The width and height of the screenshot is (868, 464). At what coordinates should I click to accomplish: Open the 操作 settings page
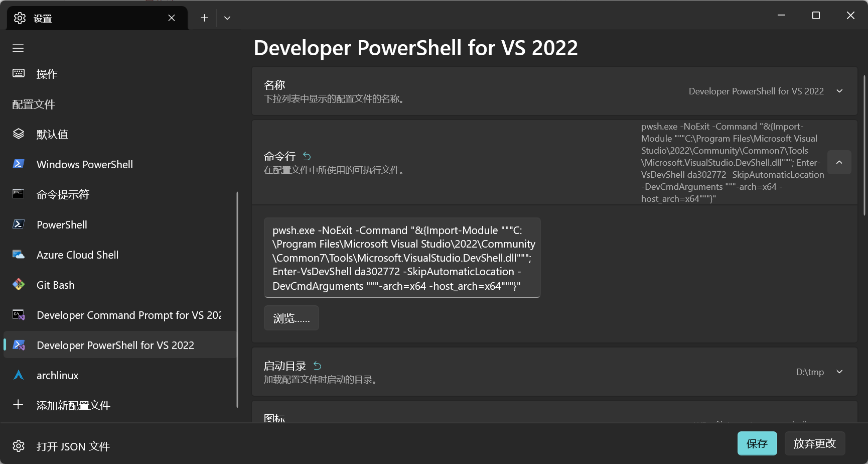[x=119, y=74]
